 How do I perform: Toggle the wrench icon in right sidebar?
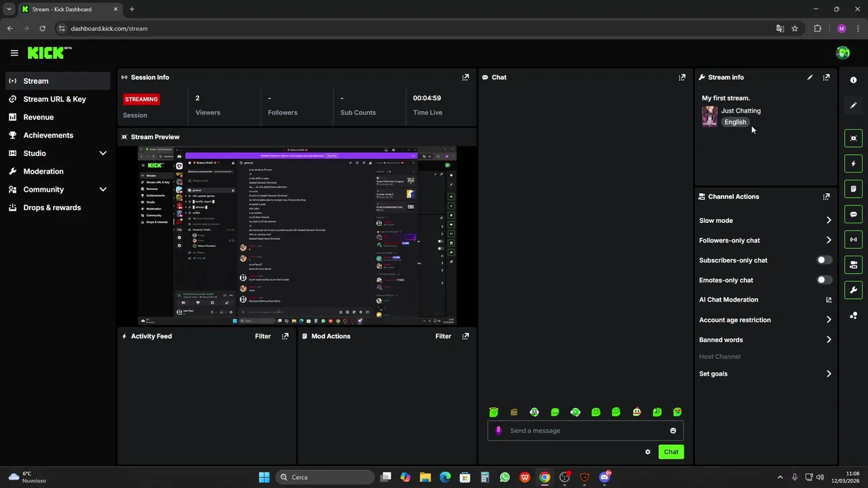(854, 290)
